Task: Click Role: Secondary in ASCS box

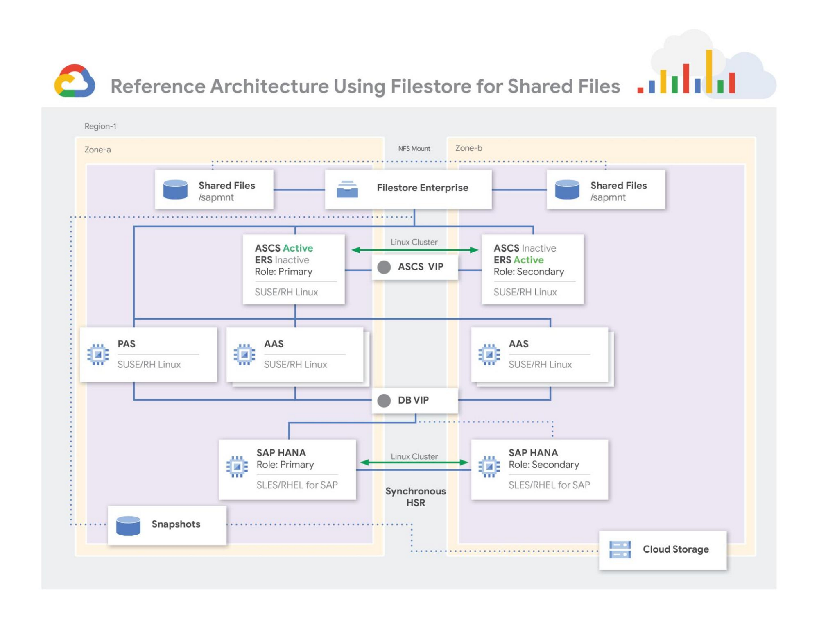Action: (x=529, y=272)
